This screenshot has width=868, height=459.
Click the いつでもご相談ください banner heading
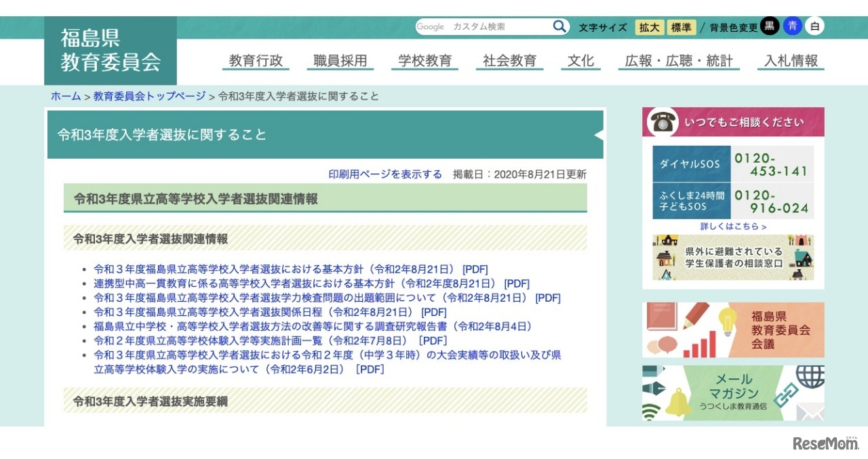click(744, 123)
